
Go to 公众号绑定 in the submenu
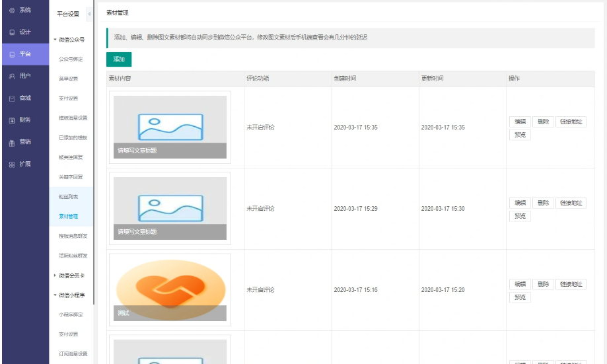click(x=71, y=59)
